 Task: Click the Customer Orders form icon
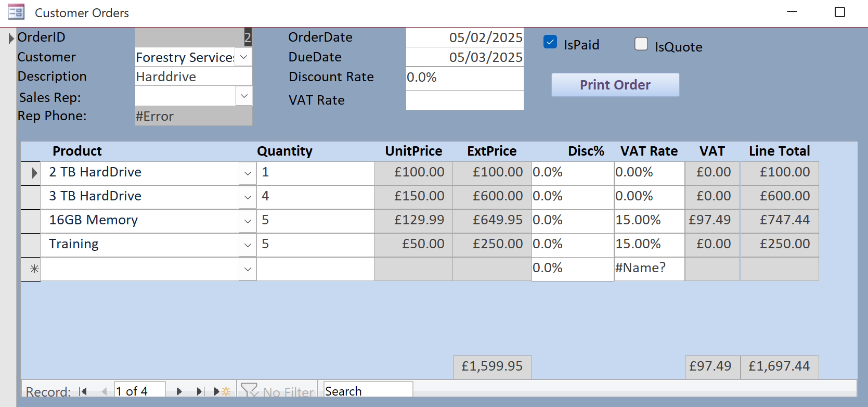[x=16, y=12]
